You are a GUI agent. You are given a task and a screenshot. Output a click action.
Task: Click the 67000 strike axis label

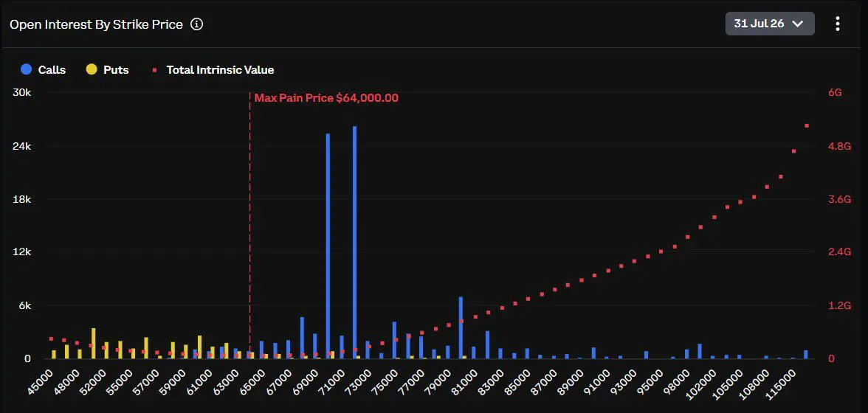280,381
